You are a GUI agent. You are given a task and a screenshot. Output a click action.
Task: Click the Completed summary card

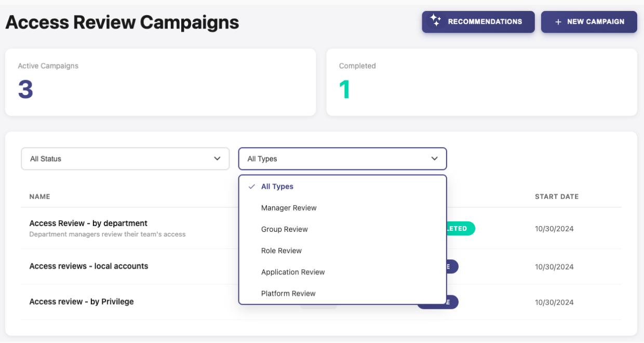(x=481, y=82)
